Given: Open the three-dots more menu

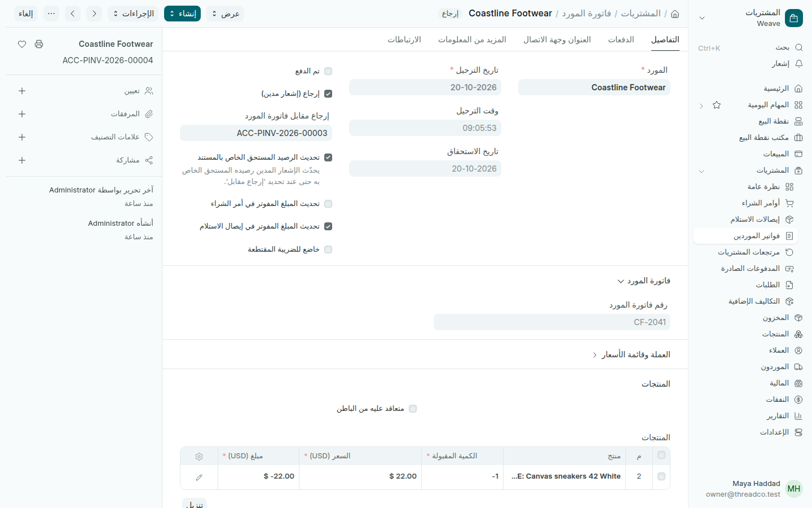Looking at the screenshot, I should [51, 14].
